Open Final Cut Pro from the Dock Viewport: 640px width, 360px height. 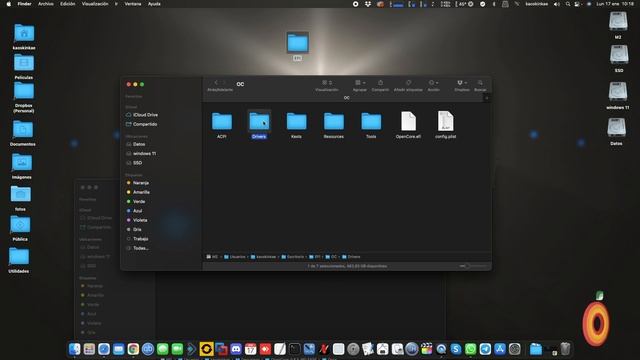point(427,349)
